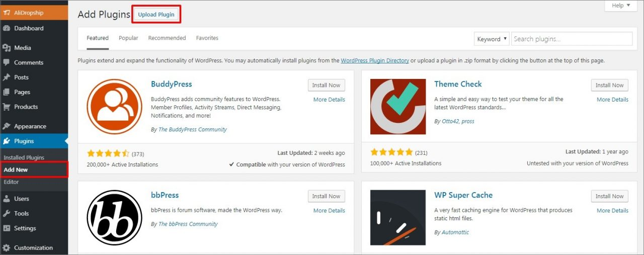View More Details for bbPress
The image size is (644, 255).
click(x=329, y=211)
